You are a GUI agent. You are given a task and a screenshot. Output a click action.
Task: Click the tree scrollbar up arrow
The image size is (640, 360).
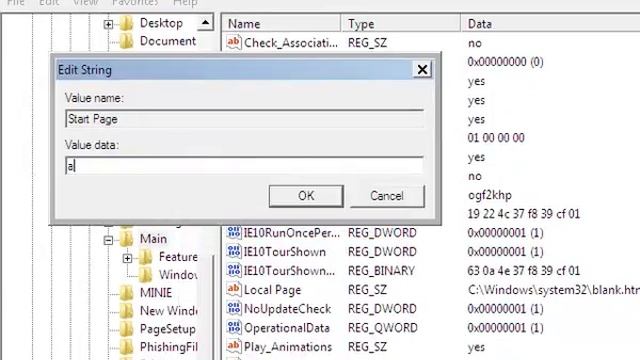click(205, 23)
